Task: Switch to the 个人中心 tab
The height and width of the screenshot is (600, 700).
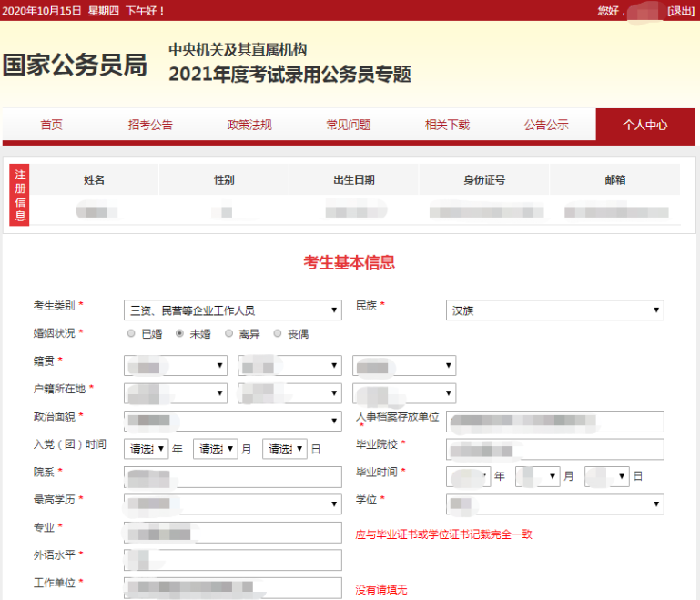Action: 645,125
